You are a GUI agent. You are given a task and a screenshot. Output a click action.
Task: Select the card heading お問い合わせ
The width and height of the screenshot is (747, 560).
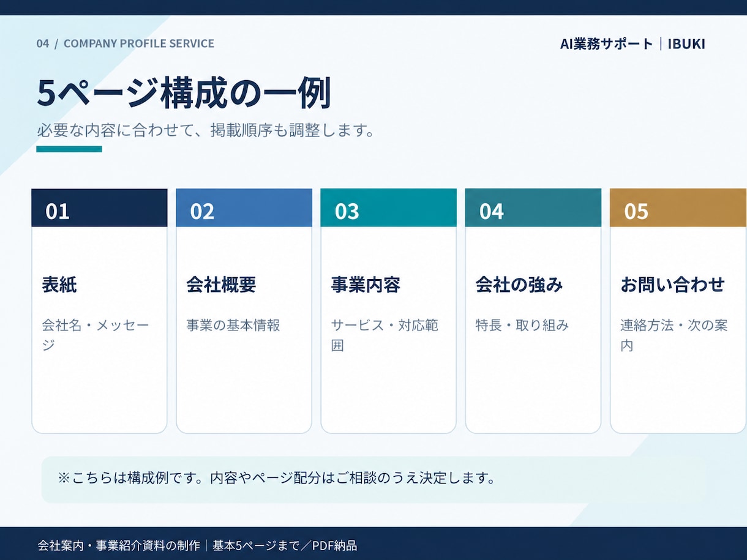[x=672, y=285]
